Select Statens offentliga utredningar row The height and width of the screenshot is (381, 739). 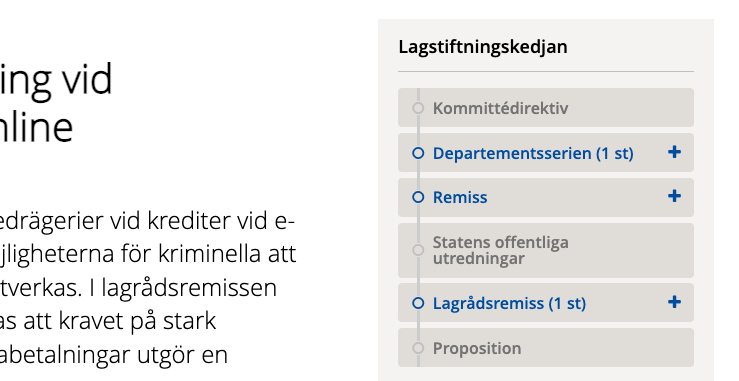(546, 250)
